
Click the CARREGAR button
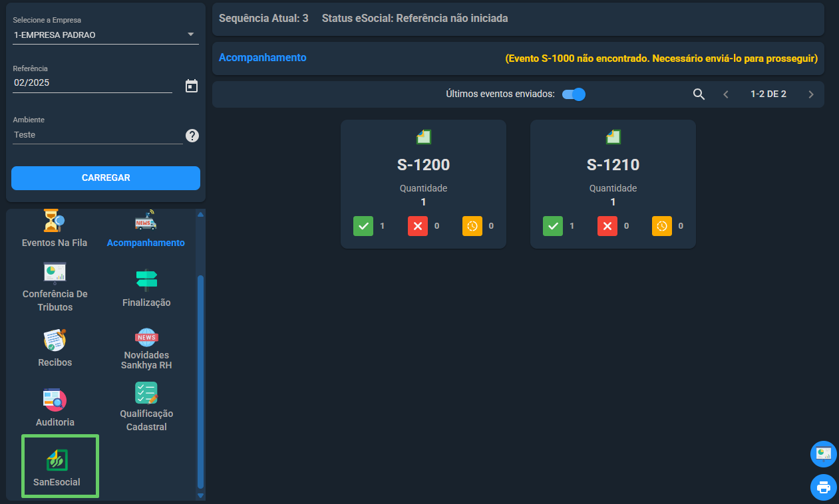[x=106, y=178]
